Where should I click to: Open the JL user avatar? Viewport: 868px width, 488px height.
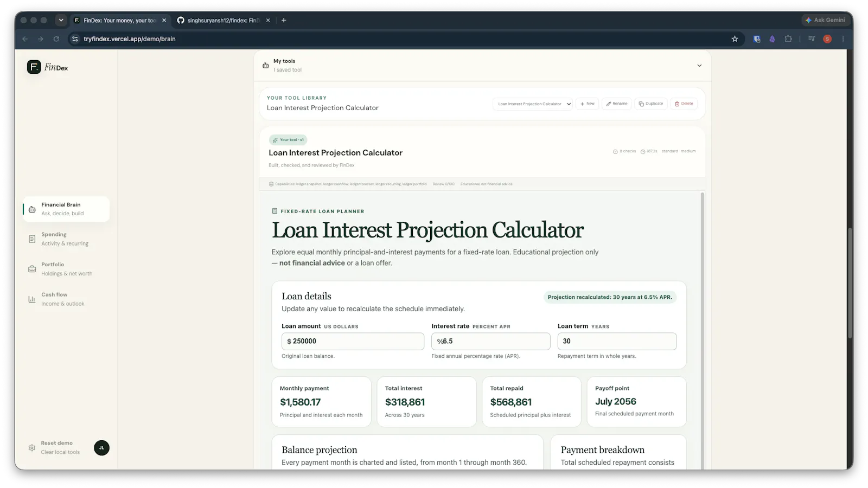tap(101, 448)
